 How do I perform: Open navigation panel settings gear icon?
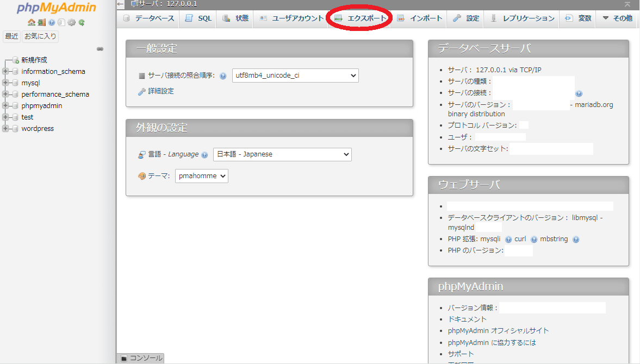point(71,22)
